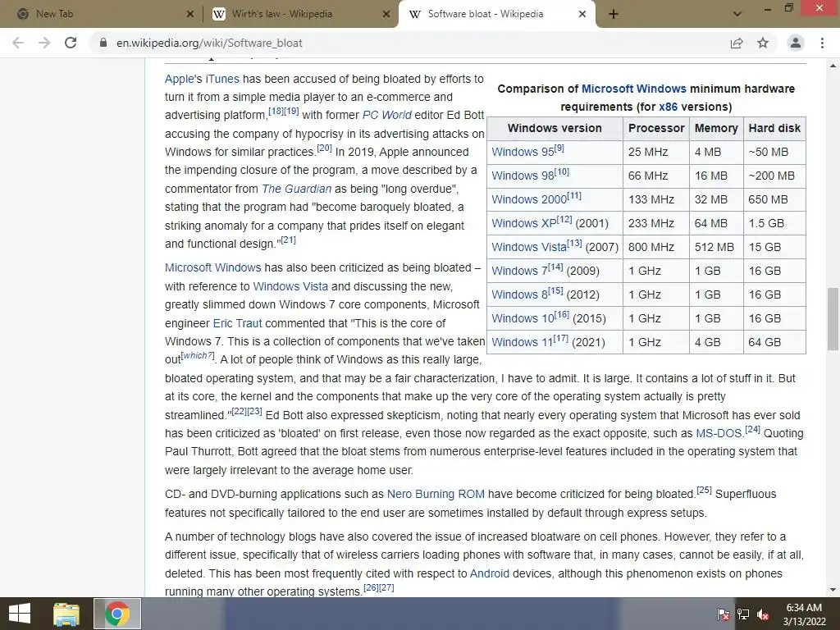Click citation [20] after similar practices
840x630 pixels.
coord(324,148)
